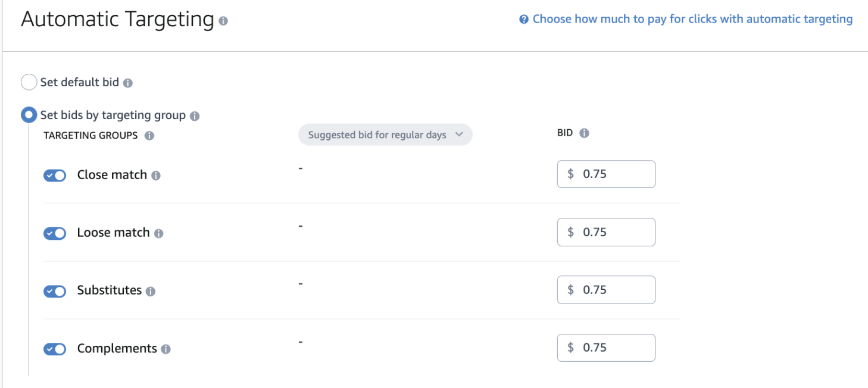Click info icon beside Substitutes
This screenshot has height=388, width=868.
pos(151,291)
